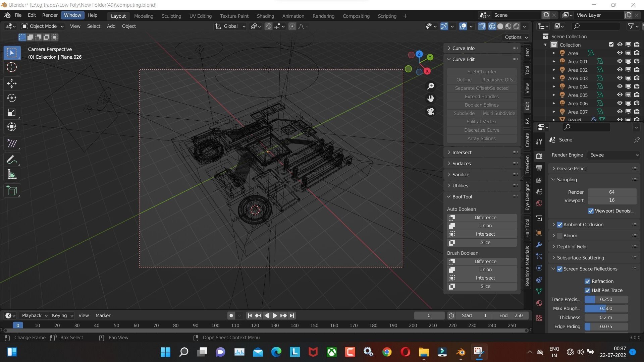Click Brush Boolean Slice button
The width and height of the screenshot is (644, 362).
click(x=482, y=286)
